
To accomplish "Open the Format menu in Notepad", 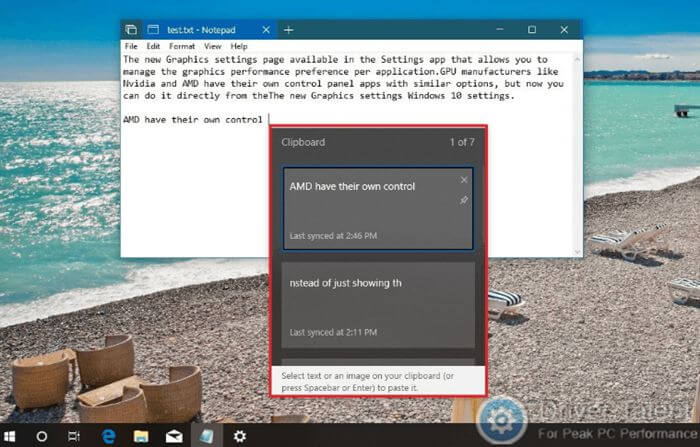I will 182,46.
